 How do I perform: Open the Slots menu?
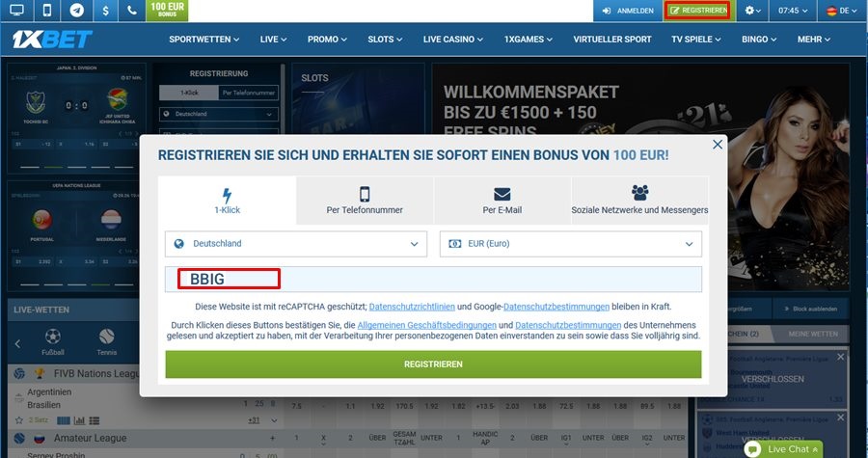(x=385, y=40)
